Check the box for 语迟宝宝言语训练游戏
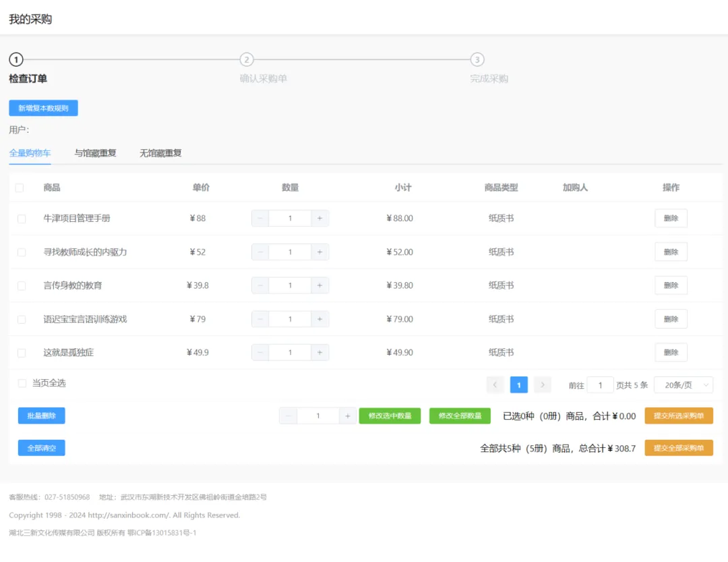728x562 pixels. [22, 319]
